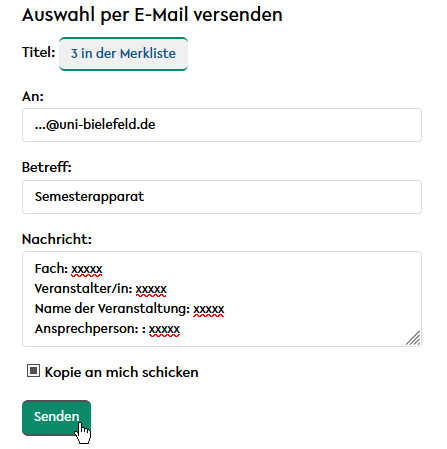The image size is (447, 449).
Task: Click the xxxxx placeholder after 'Fach:'
Action: (87, 269)
